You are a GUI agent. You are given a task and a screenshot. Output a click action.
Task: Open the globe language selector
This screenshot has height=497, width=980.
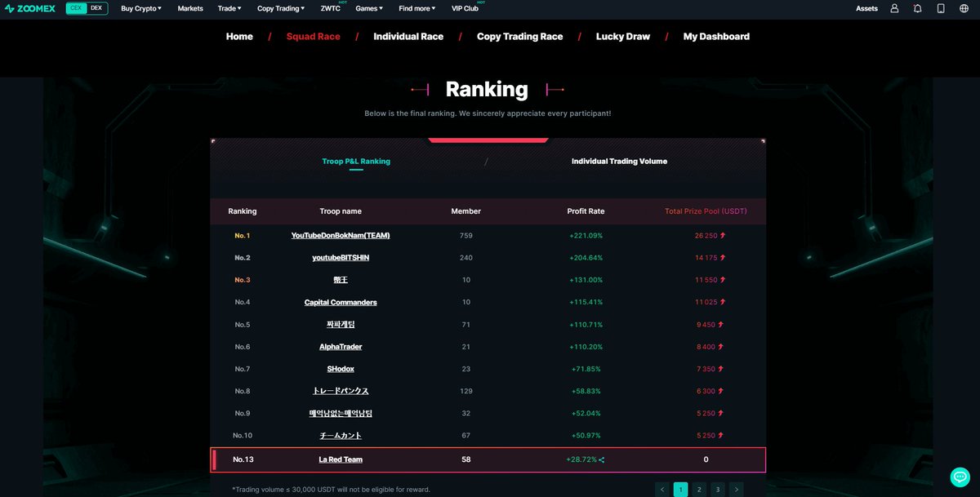[x=964, y=8]
